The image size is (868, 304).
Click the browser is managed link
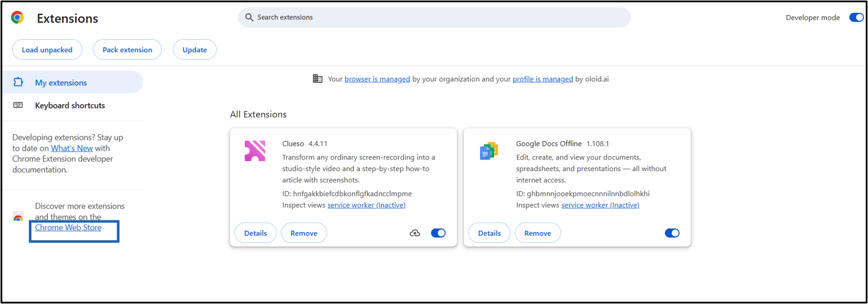(x=377, y=79)
